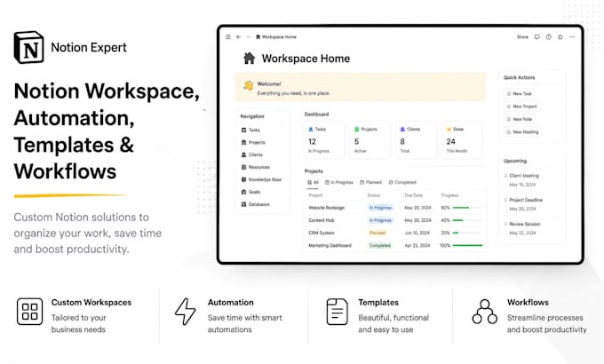Image resolution: width=604 pixels, height=364 pixels.
Task: Open the Website Redesign project row
Action: [395, 208]
